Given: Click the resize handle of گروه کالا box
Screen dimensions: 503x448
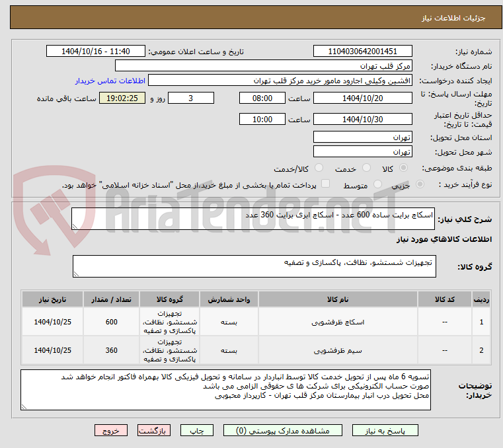Looking at the screenshot, I should 76,274.
